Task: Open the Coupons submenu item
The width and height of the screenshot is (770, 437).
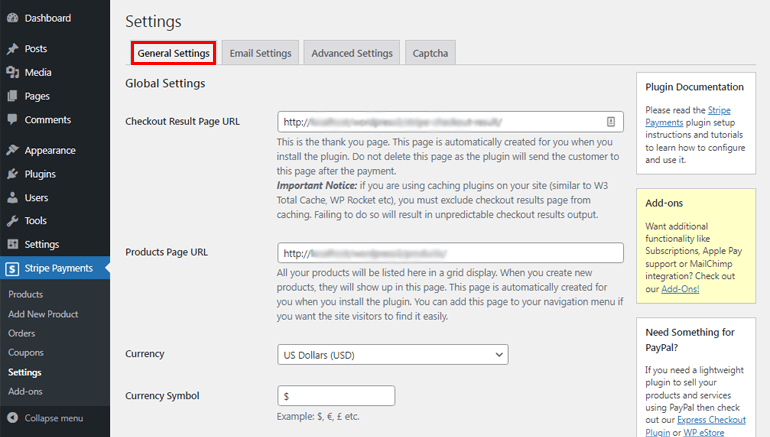Action: [26, 353]
